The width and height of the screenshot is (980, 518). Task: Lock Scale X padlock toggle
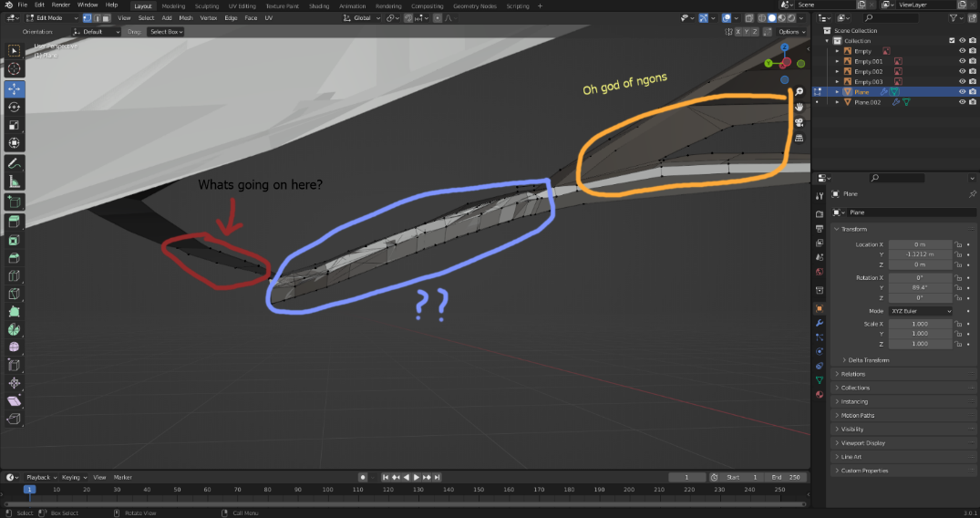[958, 324]
